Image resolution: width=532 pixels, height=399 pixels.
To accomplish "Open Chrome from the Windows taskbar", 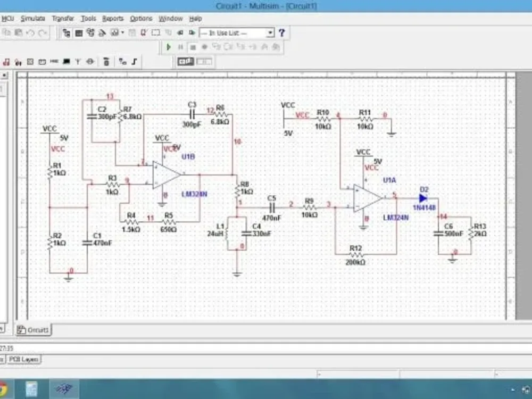I will coord(3,389).
